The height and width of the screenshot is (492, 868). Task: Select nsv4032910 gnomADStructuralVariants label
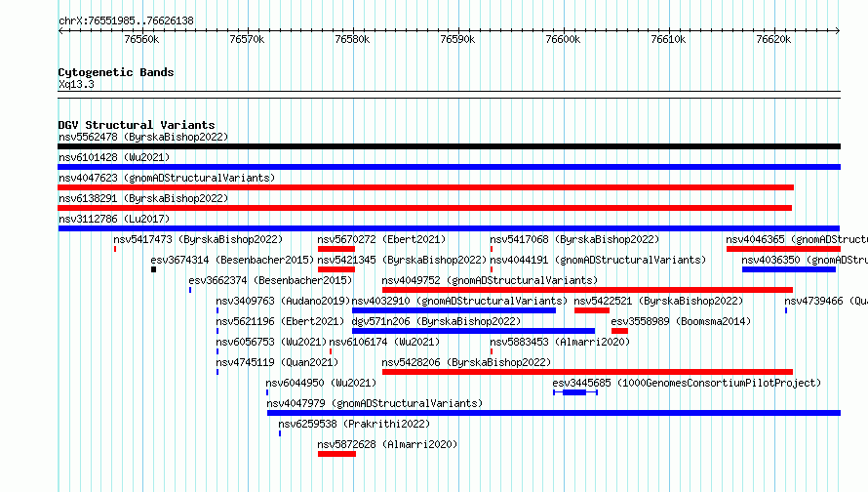(459, 301)
